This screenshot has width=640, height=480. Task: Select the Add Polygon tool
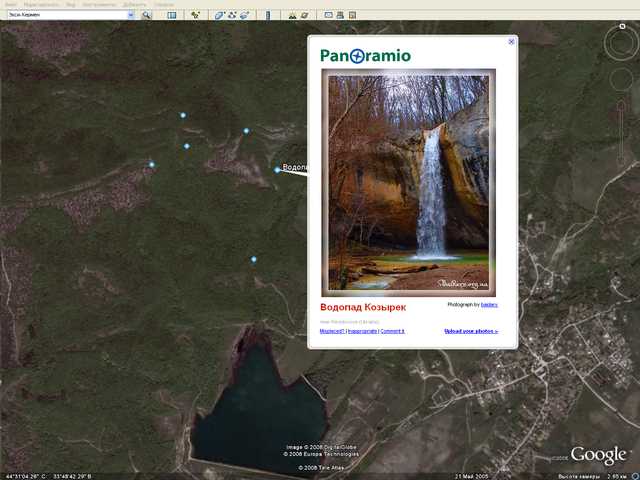(219, 16)
